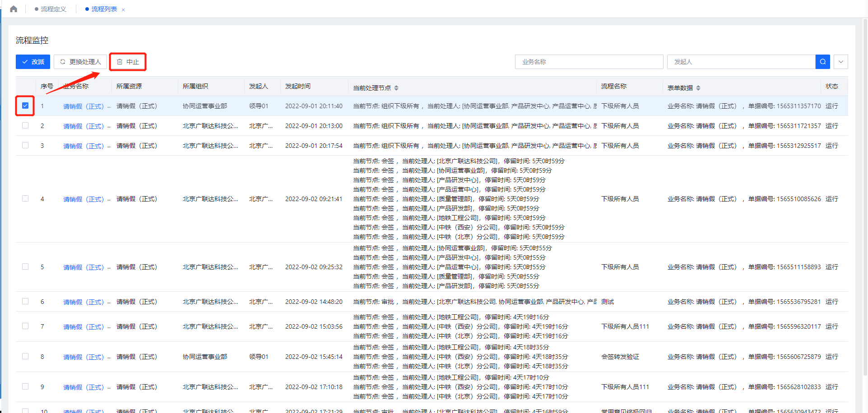Select timestamp 2022-09-01 20:11:40
Screen dimensions: 868x413
click(314, 106)
